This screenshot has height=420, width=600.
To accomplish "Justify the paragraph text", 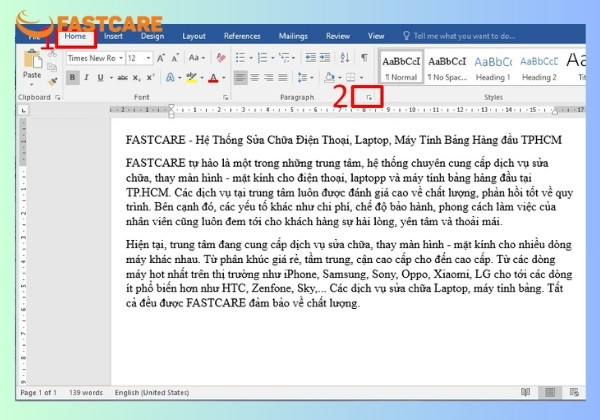I will tap(283, 78).
